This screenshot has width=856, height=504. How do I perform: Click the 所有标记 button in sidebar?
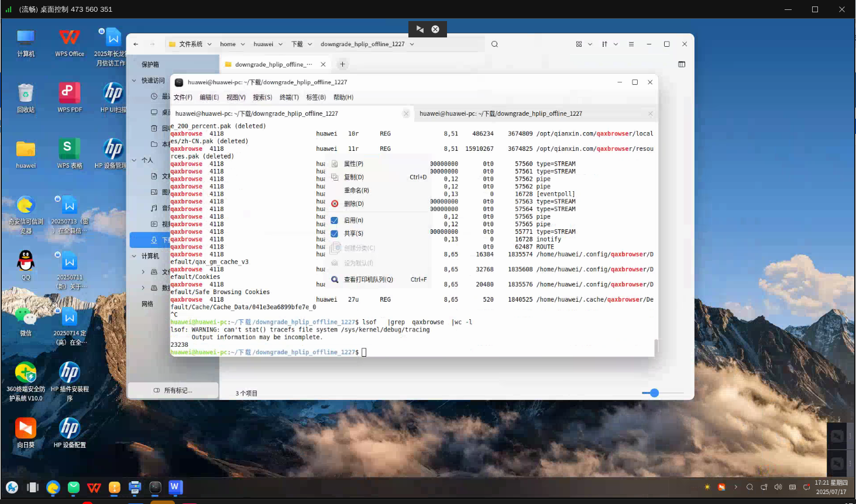coord(173,391)
